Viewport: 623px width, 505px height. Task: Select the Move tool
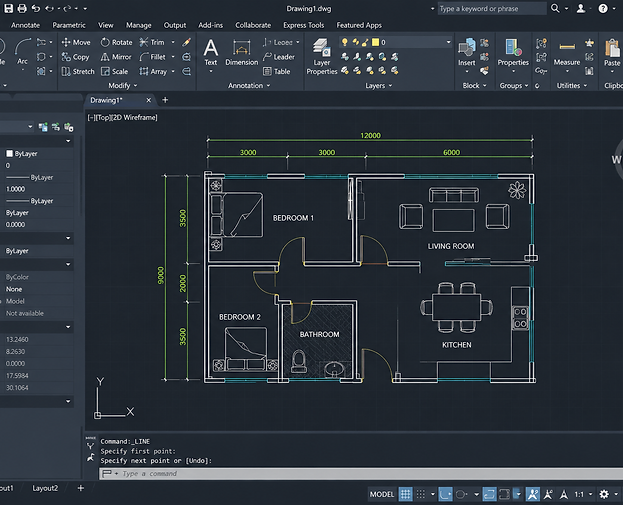tap(76, 42)
